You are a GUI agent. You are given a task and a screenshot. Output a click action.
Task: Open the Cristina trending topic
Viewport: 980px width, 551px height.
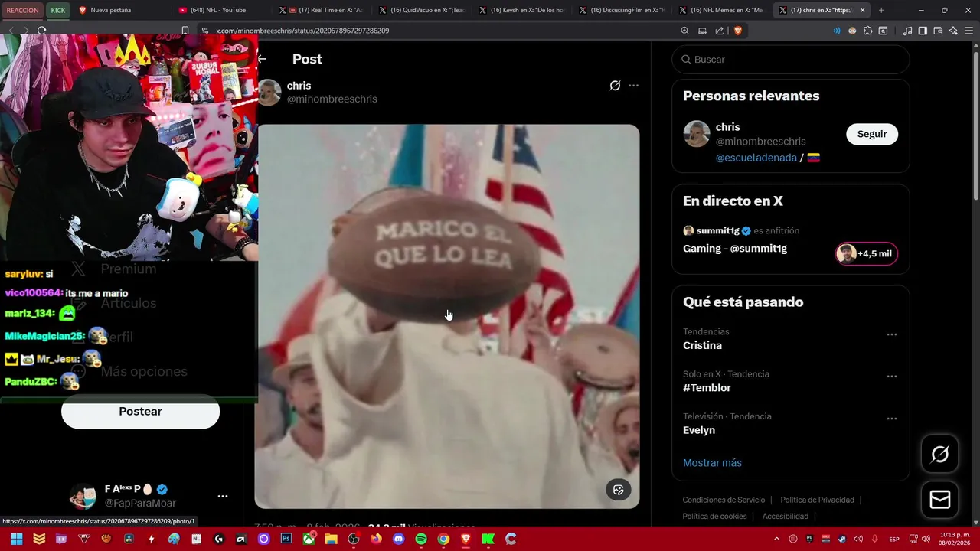[x=702, y=345]
